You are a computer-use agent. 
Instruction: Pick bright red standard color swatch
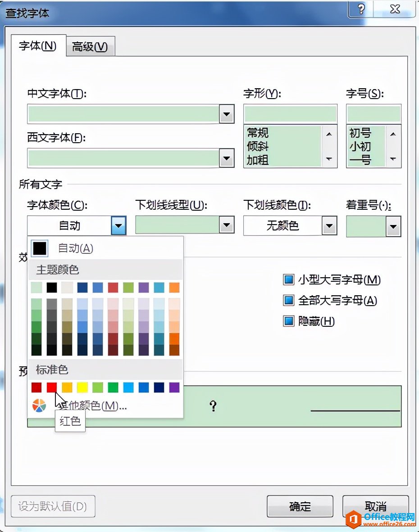(52, 387)
